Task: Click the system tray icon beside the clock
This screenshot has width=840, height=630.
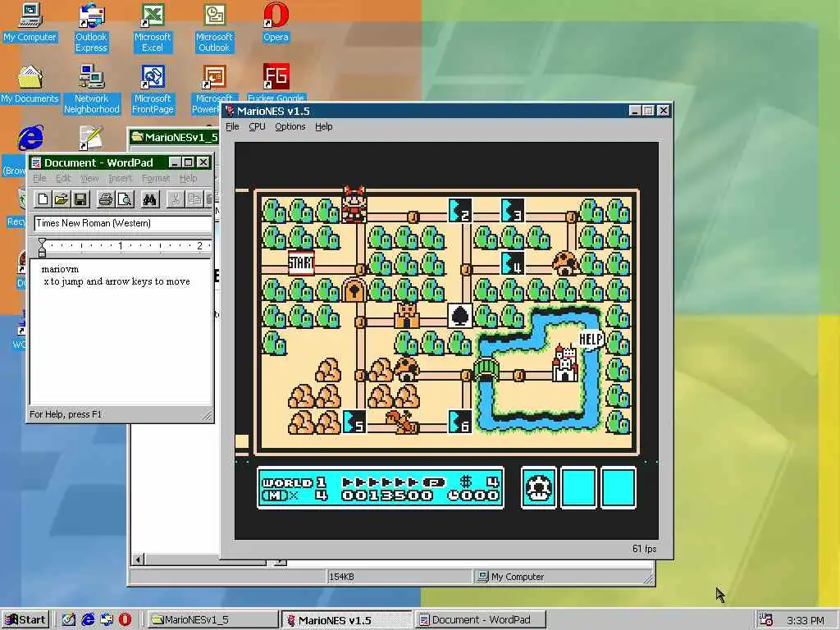Action: [765, 620]
